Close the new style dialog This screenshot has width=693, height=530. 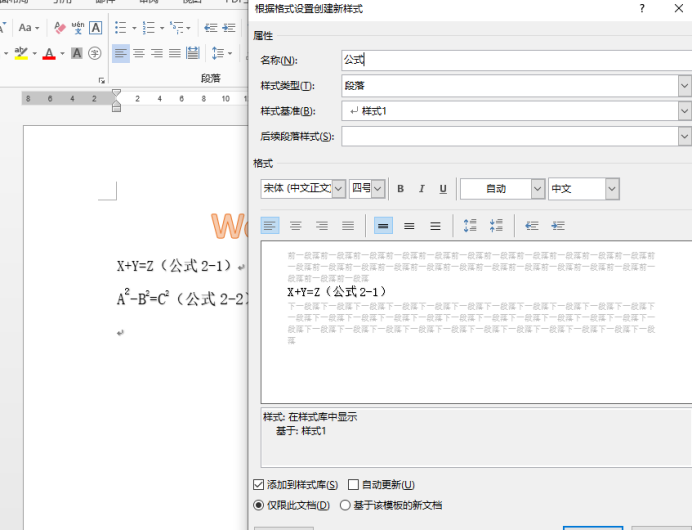click(679, 8)
